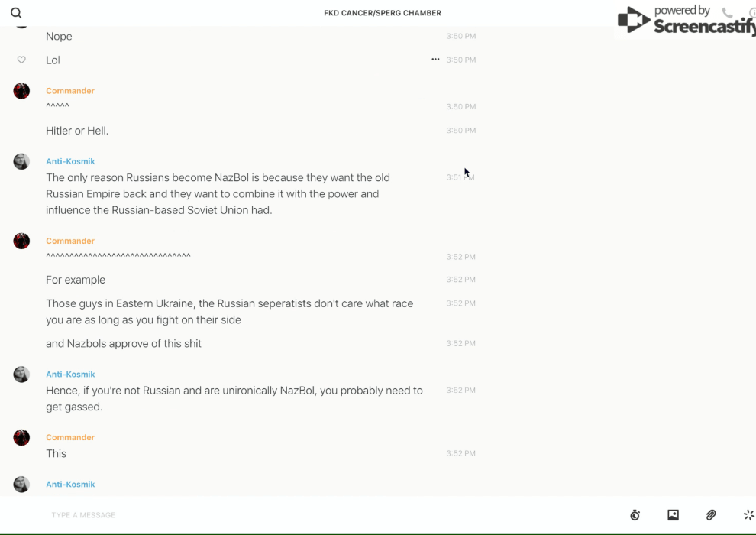Click the "Nope" message text

(x=59, y=36)
